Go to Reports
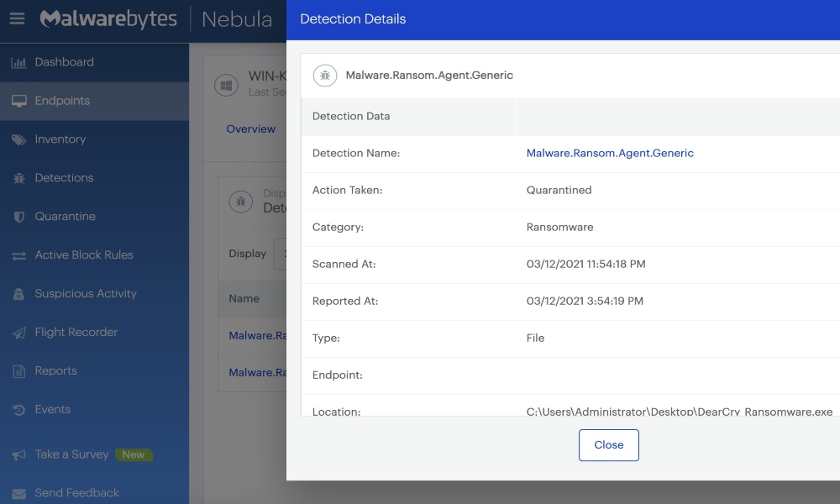This screenshot has height=504, width=840. (x=55, y=370)
